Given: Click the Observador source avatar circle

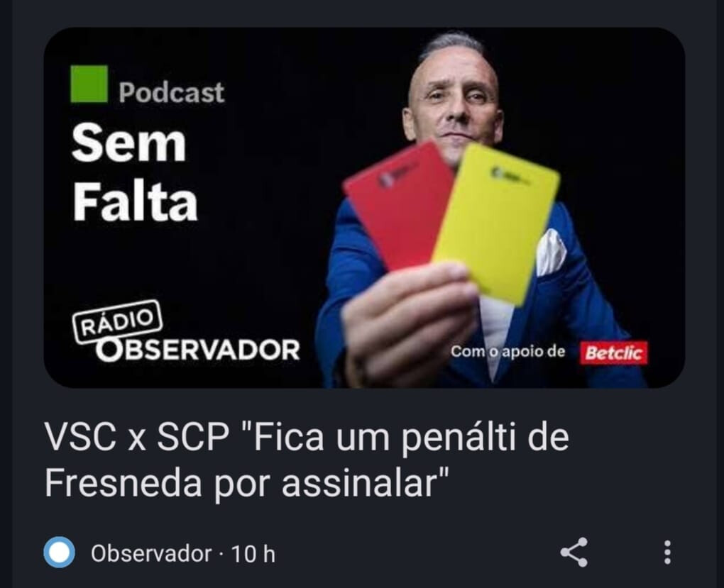Looking at the screenshot, I should coord(59,552).
